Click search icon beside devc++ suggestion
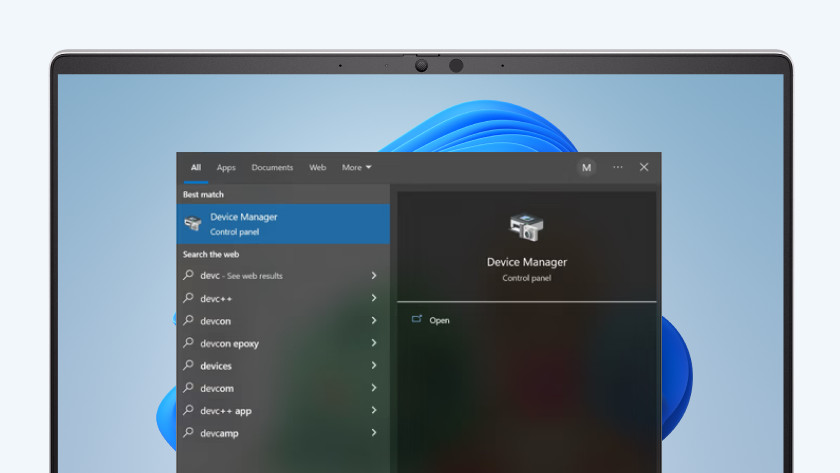 188,297
